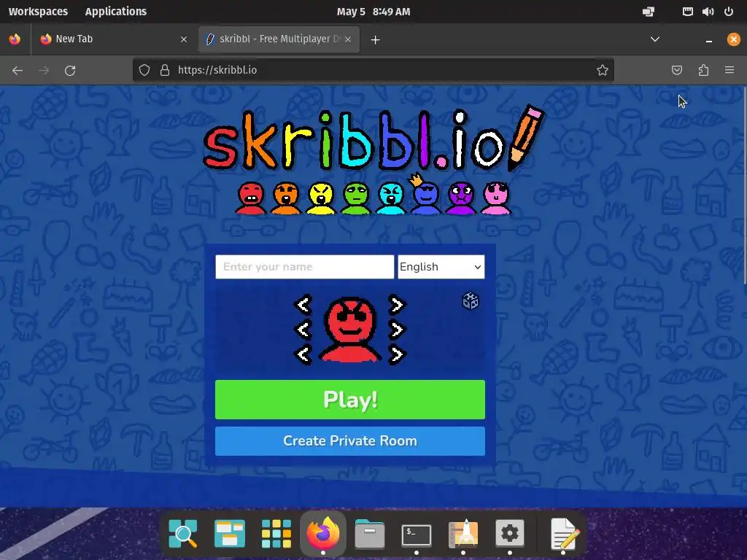
Task: Expand the list all tabs chevron
Action: [655, 39]
